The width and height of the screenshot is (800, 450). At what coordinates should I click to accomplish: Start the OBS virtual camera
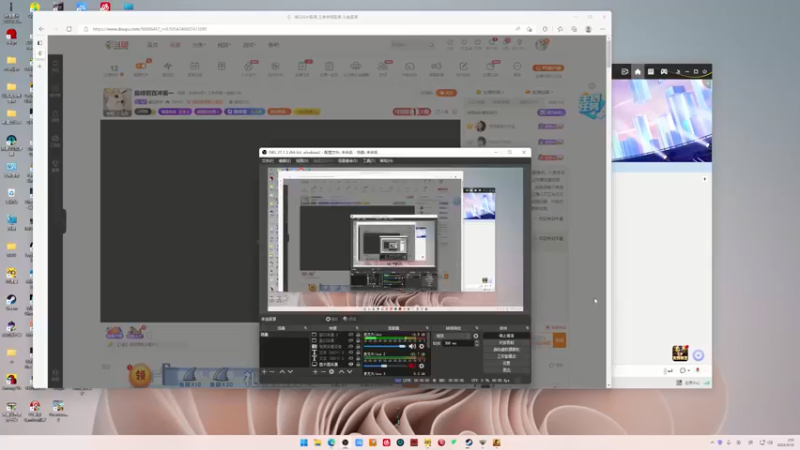506,349
